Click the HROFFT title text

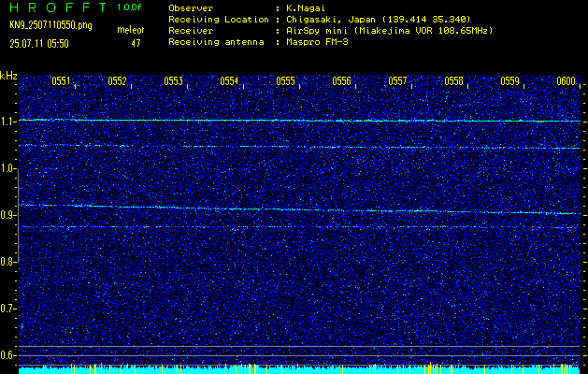58,7
